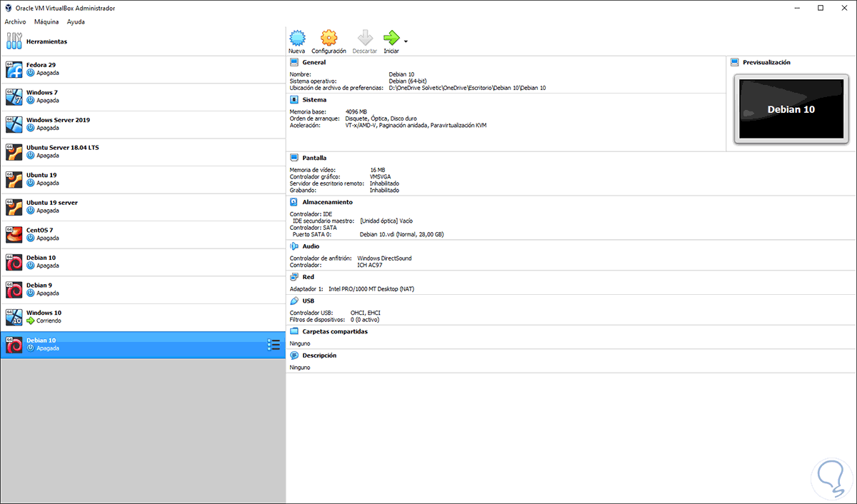857x504 pixels.
Task: Select the Windows Server 2019 name
Action: tap(58, 120)
